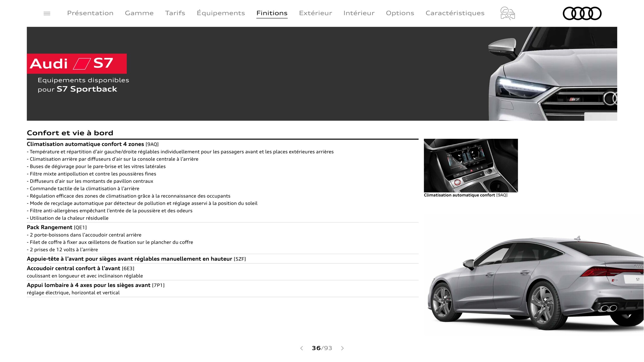Image resolution: width=644 pixels, height=362 pixels.
Task: Click 'Filtre anti-allergènes' line
Action: click(110, 211)
